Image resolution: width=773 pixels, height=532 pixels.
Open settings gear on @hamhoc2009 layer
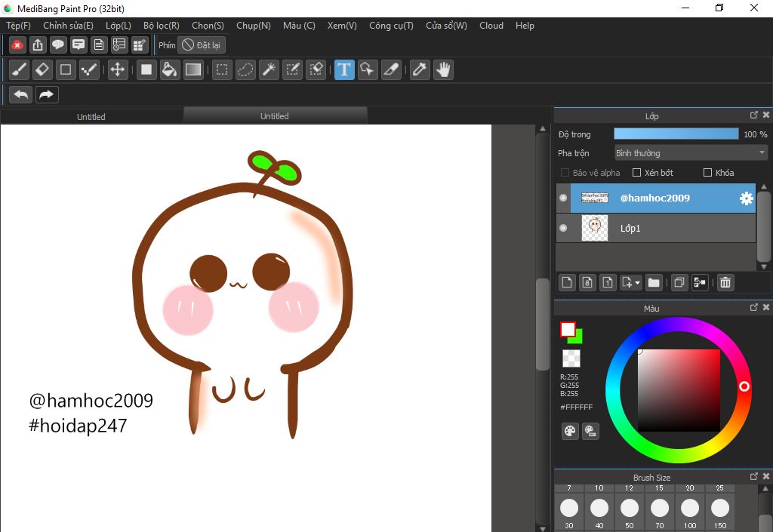(x=746, y=198)
